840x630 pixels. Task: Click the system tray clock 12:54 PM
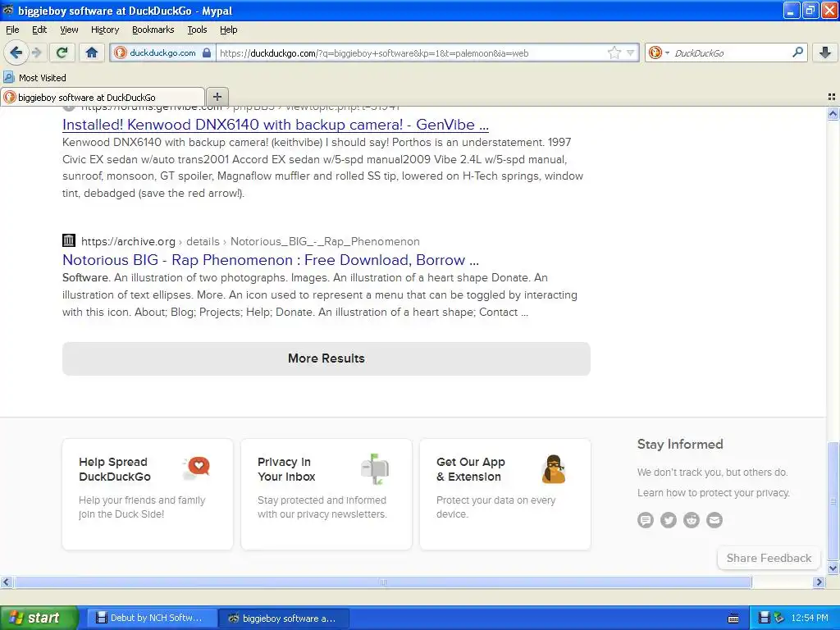[x=810, y=619]
